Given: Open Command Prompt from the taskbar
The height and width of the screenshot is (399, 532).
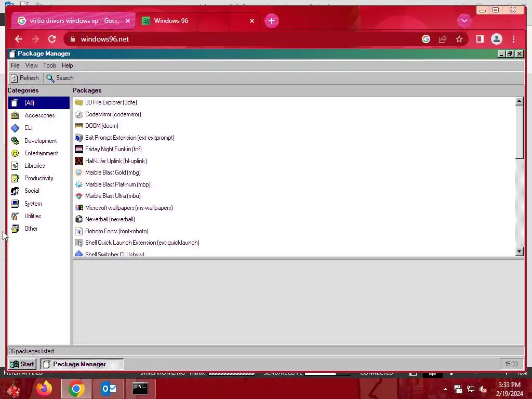Looking at the screenshot, I should point(140,389).
